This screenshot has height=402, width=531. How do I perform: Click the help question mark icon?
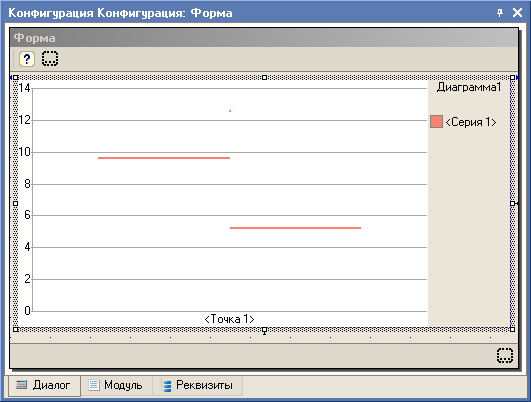27,59
